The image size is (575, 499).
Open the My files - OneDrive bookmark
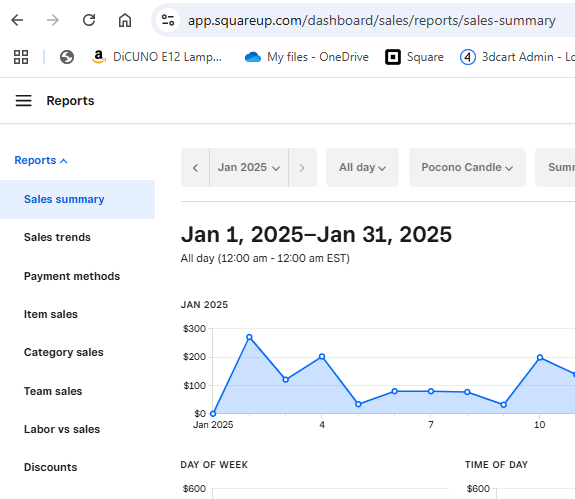click(x=307, y=57)
